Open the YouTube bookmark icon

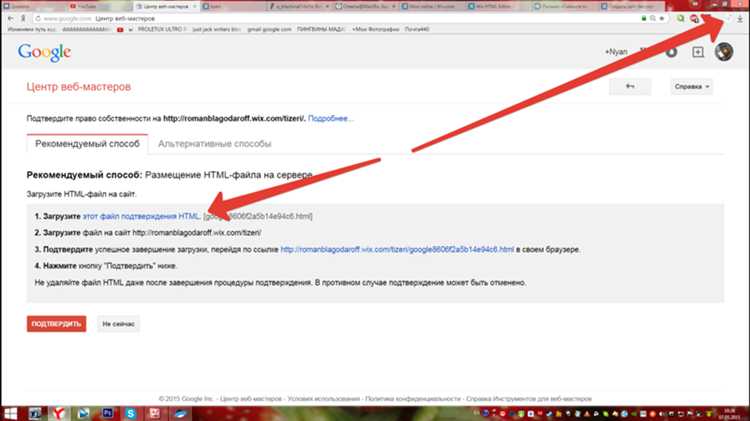120,29
